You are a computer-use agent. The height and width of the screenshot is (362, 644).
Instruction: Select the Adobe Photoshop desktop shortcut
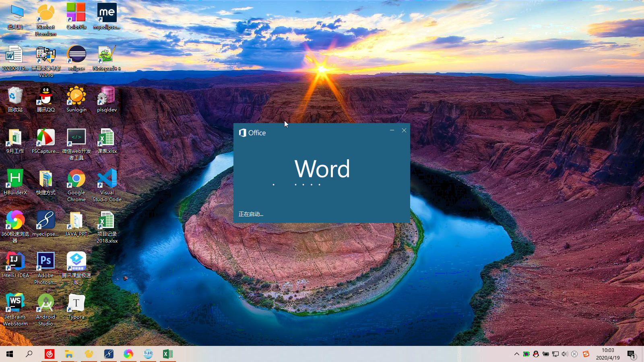coord(45,268)
